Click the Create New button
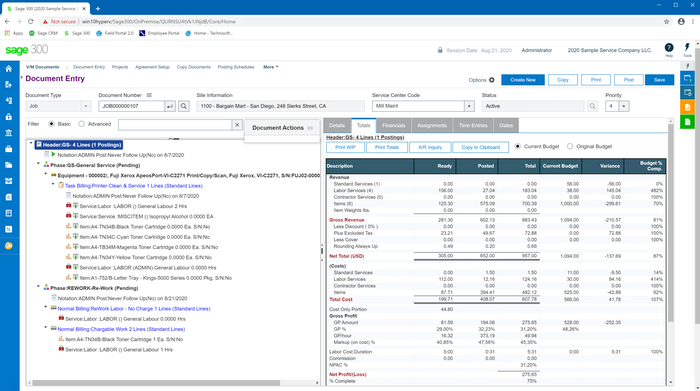The image size is (700, 391). (523, 80)
